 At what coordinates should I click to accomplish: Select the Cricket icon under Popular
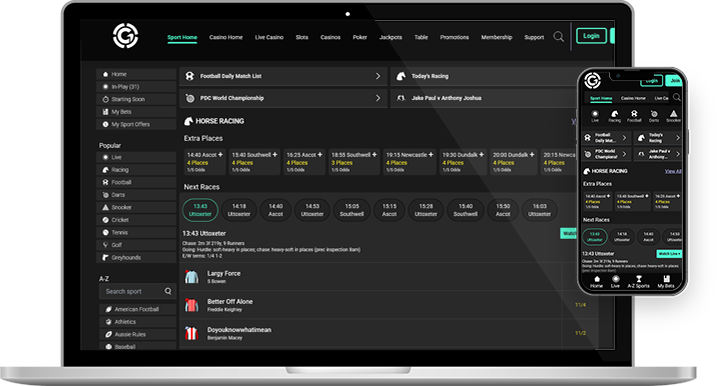(106, 220)
